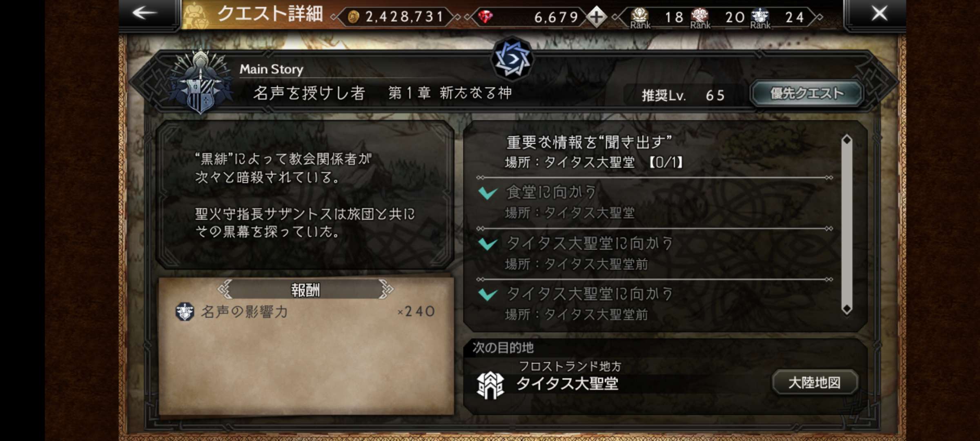Image resolution: width=980 pixels, height=441 pixels.
Task: Click scrollbar bottom diamond arrow
Action: (x=847, y=309)
